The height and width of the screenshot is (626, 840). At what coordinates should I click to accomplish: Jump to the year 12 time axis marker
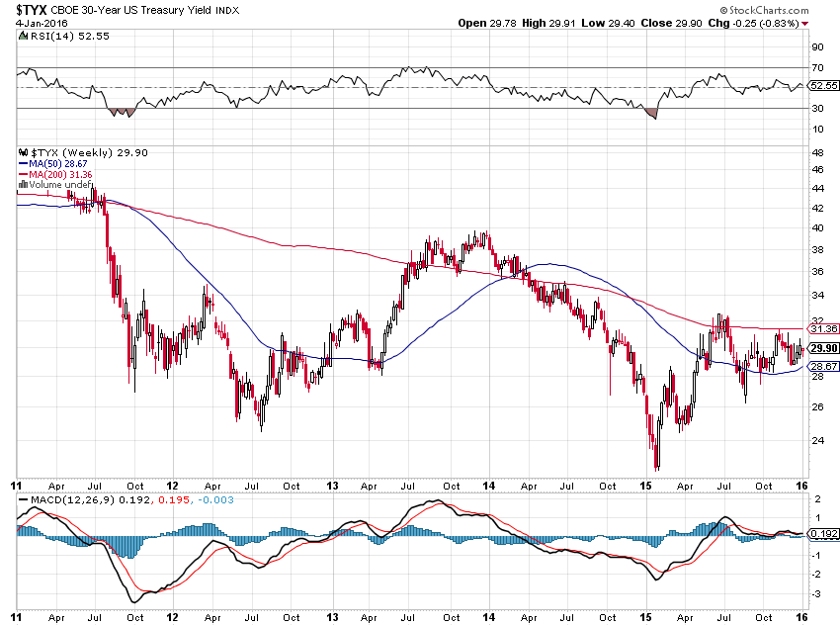click(173, 487)
